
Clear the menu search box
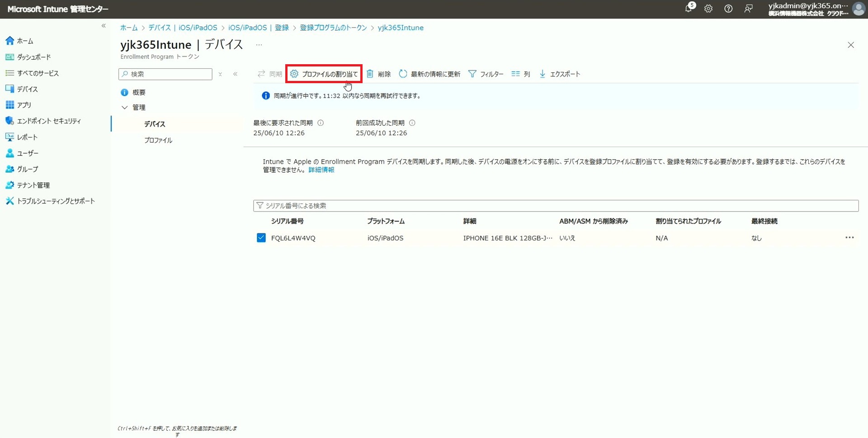click(x=220, y=74)
